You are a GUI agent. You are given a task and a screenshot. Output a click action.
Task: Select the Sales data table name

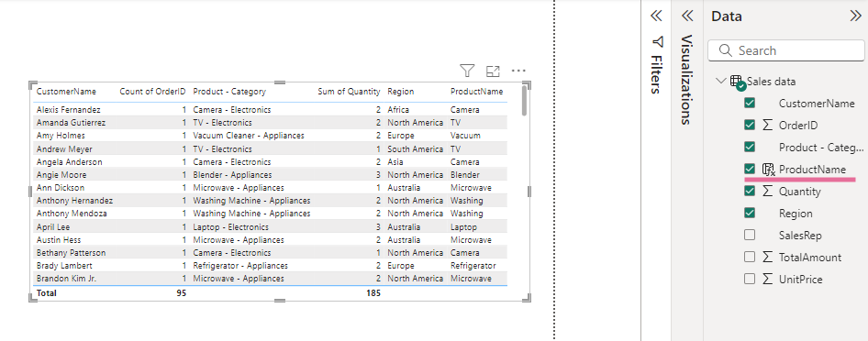[771, 82]
